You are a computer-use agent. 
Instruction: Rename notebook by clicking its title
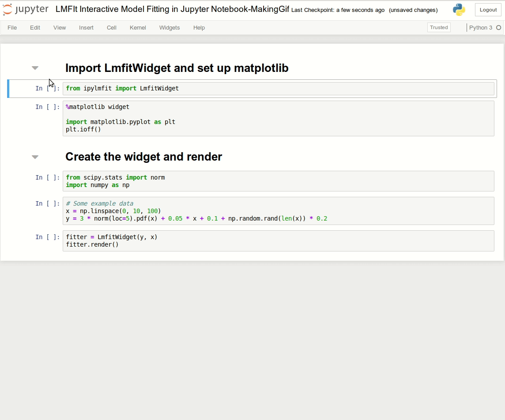pyautogui.click(x=172, y=9)
